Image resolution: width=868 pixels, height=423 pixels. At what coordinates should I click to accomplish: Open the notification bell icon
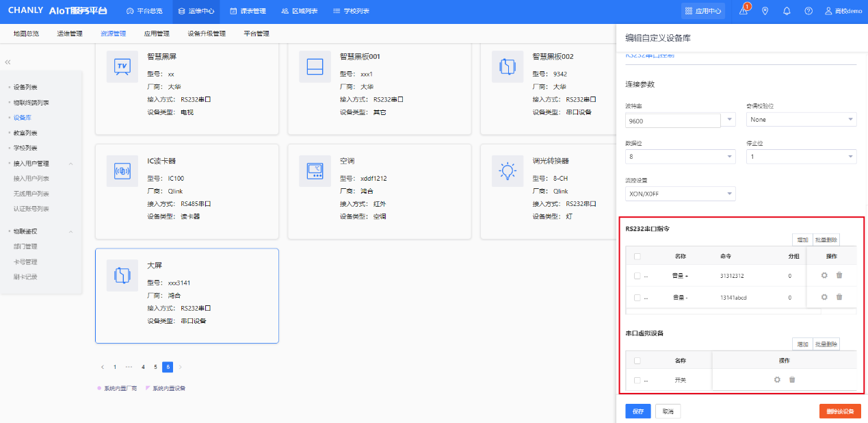click(787, 11)
